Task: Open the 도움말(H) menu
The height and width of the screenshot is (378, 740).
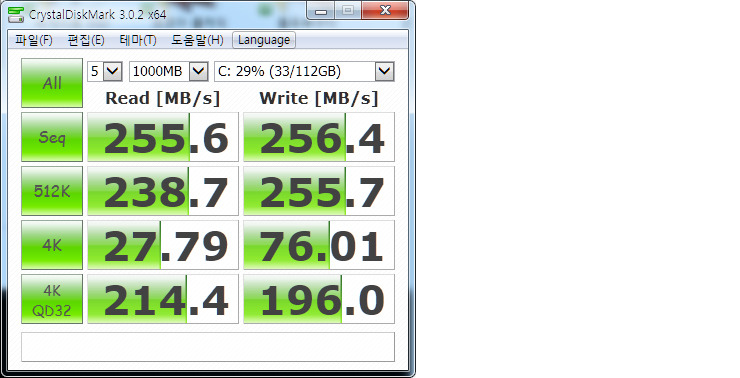Action: pyautogui.click(x=197, y=40)
